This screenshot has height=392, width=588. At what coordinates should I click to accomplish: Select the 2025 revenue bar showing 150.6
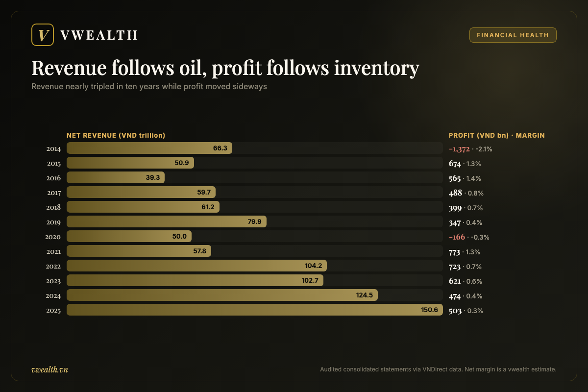coord(255,310)
